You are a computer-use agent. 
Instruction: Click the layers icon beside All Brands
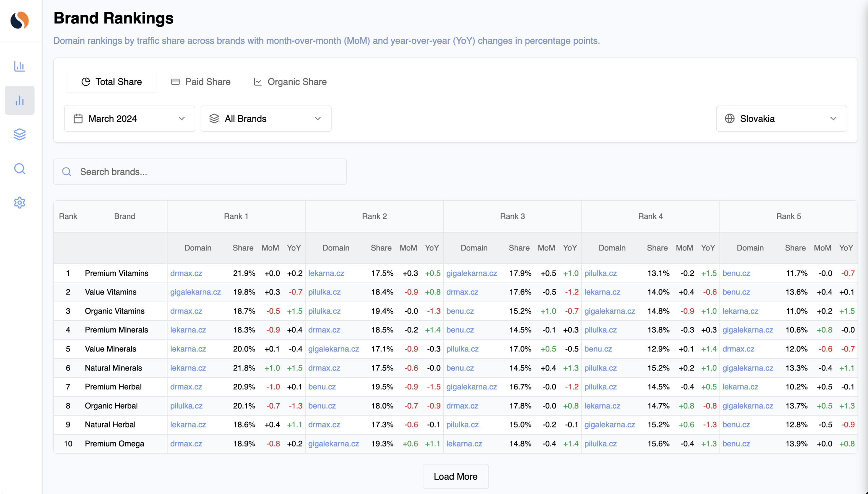coord(214,119)
